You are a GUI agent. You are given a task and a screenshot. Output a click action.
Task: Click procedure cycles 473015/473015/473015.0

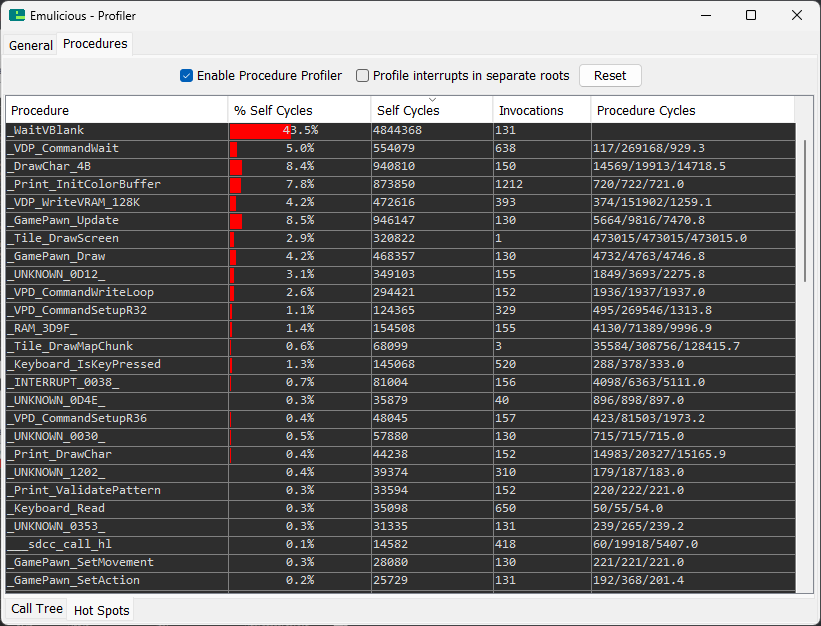(x=670, y=238)
